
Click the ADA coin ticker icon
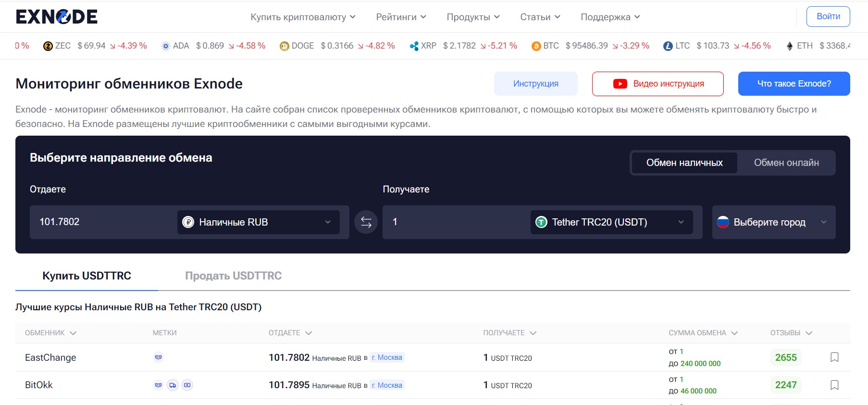pos(166,46)
